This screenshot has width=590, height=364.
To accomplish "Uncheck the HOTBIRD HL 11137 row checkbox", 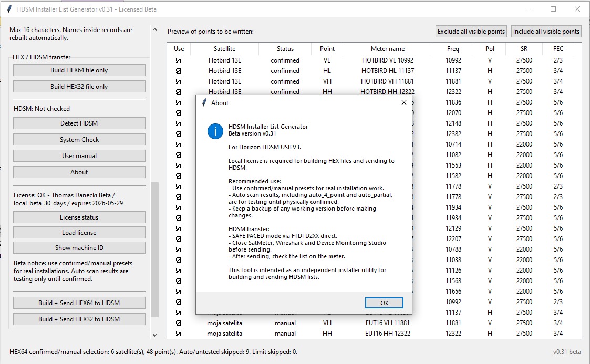I will (x=179, y=71).
